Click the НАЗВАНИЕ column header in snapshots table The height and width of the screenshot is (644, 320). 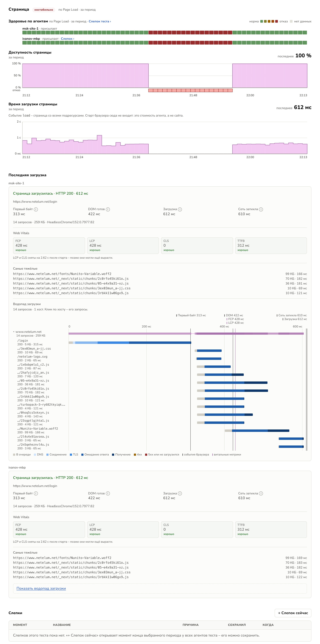pyautogui.click(x=62, y=625)
